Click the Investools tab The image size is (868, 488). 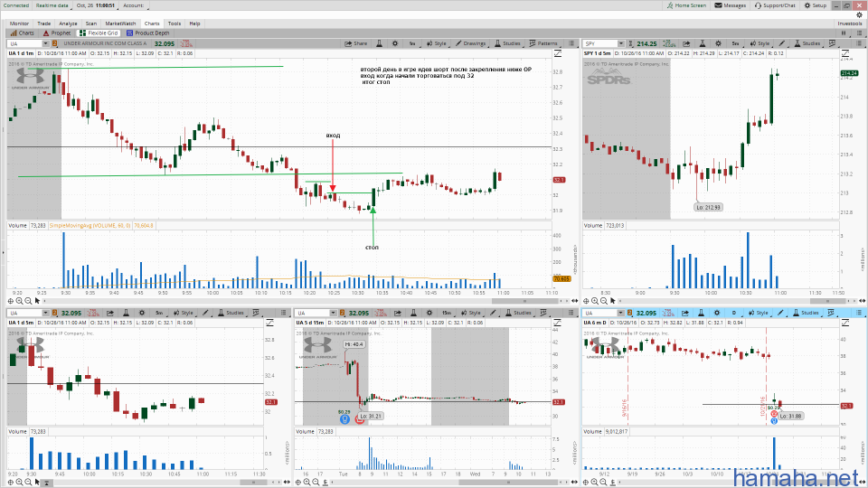(850, 23)
